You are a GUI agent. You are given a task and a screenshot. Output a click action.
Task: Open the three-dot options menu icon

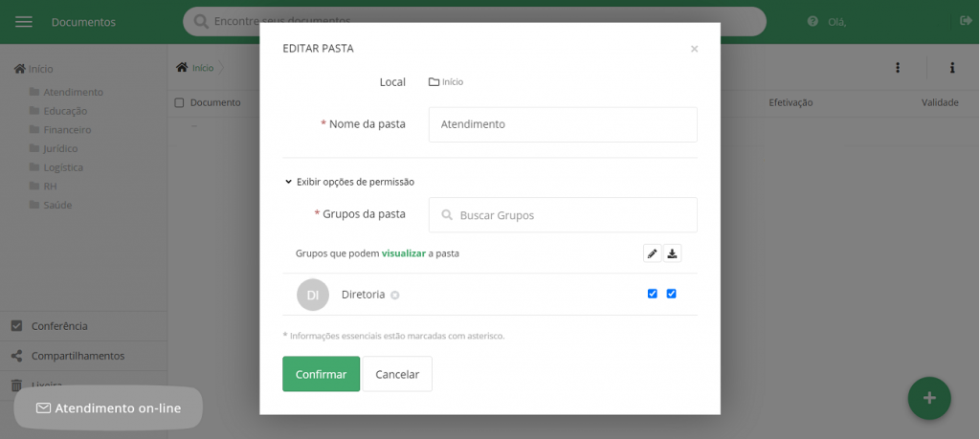(898, 68)
